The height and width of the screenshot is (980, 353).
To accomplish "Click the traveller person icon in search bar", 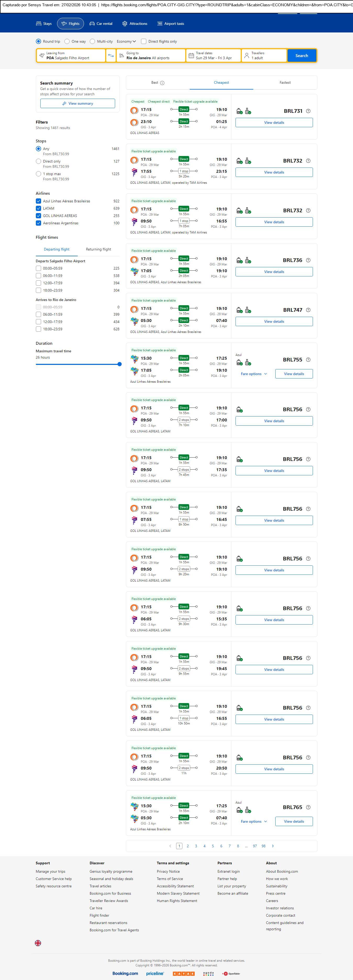I will coord(246,55).
